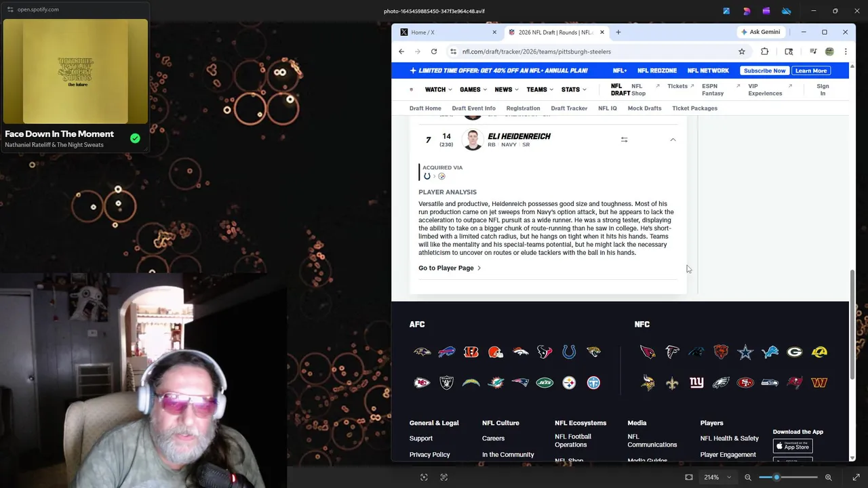The width and height of the screenshot is (868, 488).
Task: Click the App Store download badge
Action: point(793,446)
